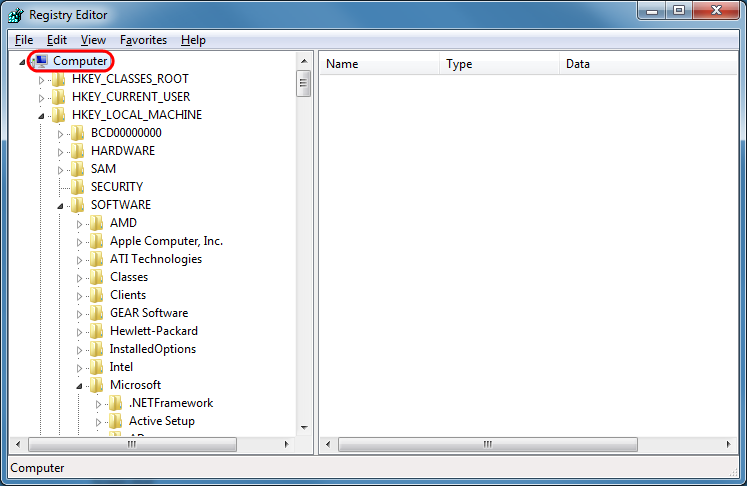Image resolution: width=747 pixels, height=486 pixels.
Task: Expand the Intel key
Action: coord(80,368)
